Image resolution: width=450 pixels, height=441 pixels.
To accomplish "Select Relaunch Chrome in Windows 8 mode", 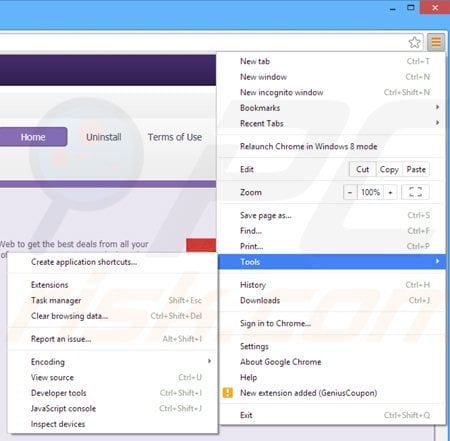I will (x=332, y=146).
